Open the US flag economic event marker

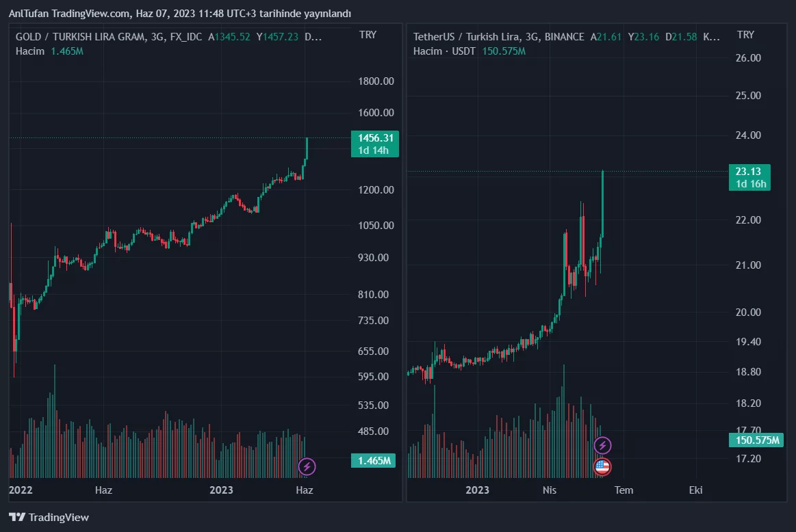(602, 467)
